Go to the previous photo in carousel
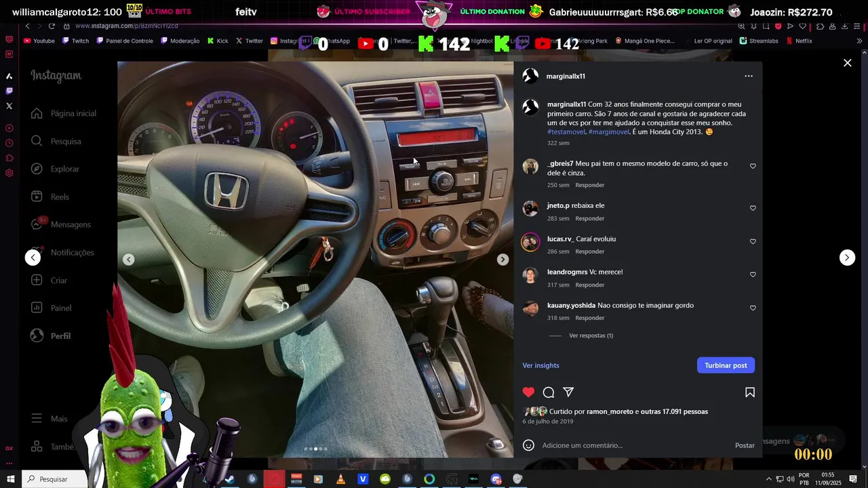This screenshot has width=868, height=488. 128,260
